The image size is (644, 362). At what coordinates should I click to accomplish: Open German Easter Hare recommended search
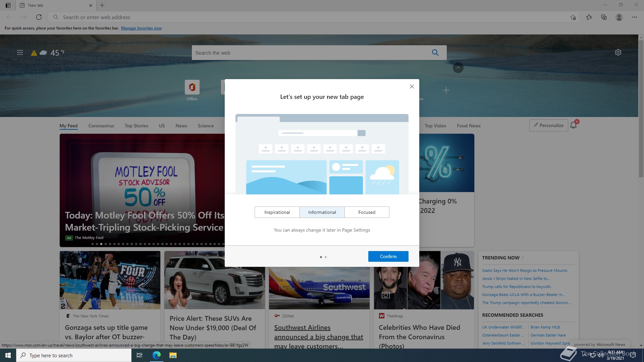(x=548, y=335)
